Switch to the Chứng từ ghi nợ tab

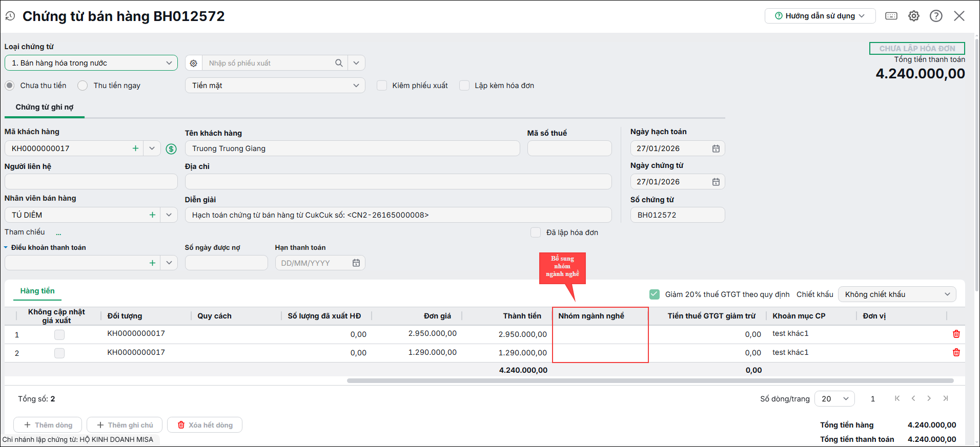45,107
